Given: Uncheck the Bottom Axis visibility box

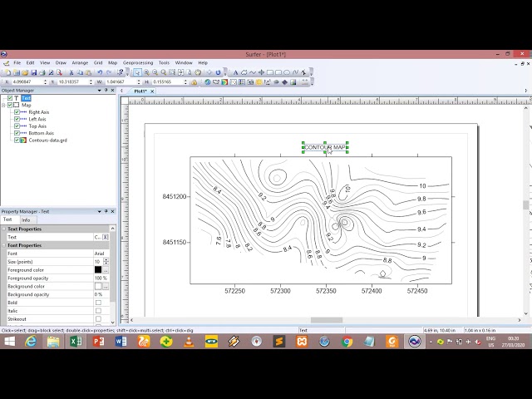Looking at the screenshot, I should point(17,133).
